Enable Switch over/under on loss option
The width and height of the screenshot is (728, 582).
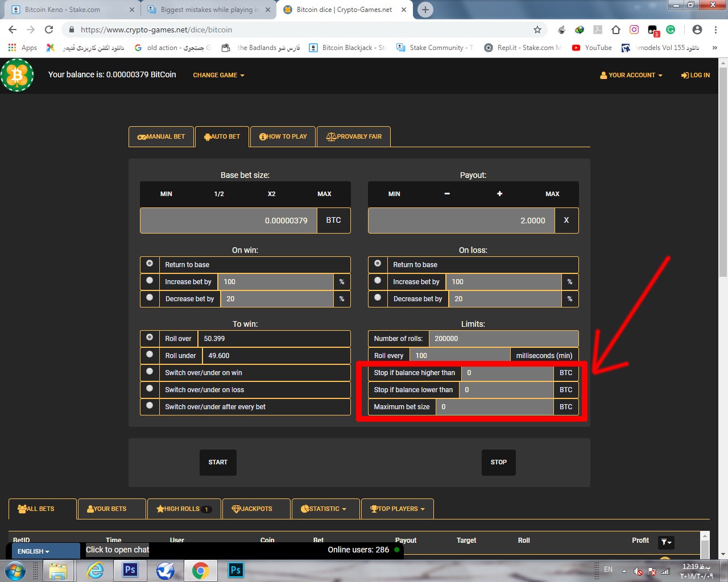[x=150, y=388]
